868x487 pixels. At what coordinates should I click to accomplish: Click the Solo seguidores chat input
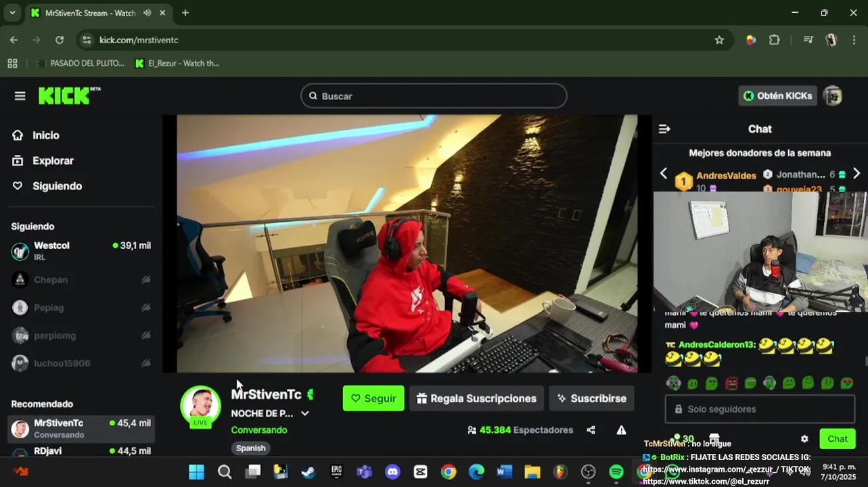point(760,409)
